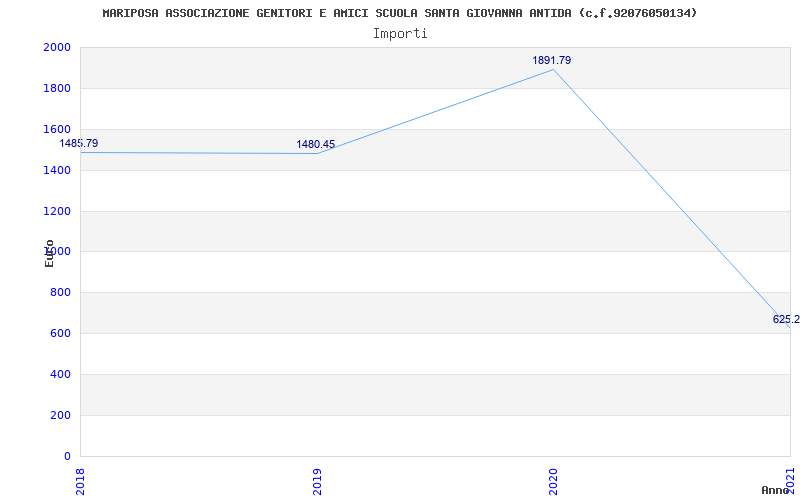Screen dimensions: 800x500
Task: Click the Euro axis label
Action: [49, 254]
